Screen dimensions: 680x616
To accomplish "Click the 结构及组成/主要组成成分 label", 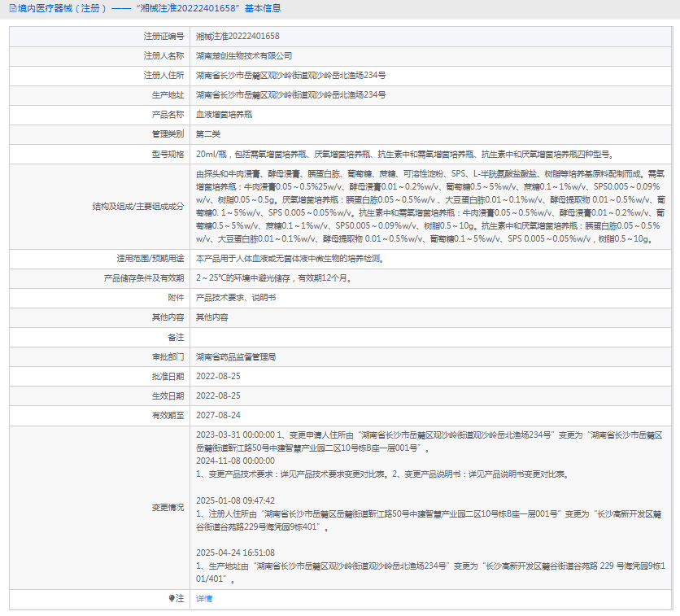I will tap(138, 207).
